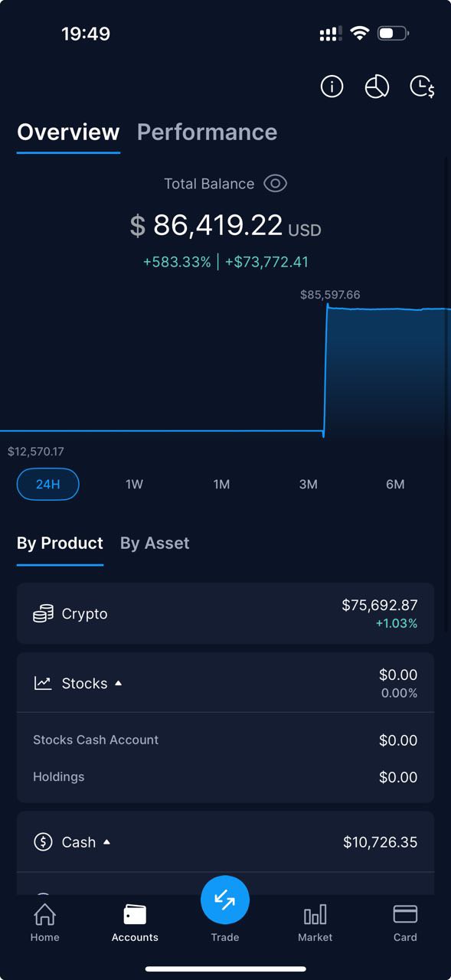Viewport: 451px width, 980px height.
Task: Tap the blue Trade swap button
Action: 225,900
